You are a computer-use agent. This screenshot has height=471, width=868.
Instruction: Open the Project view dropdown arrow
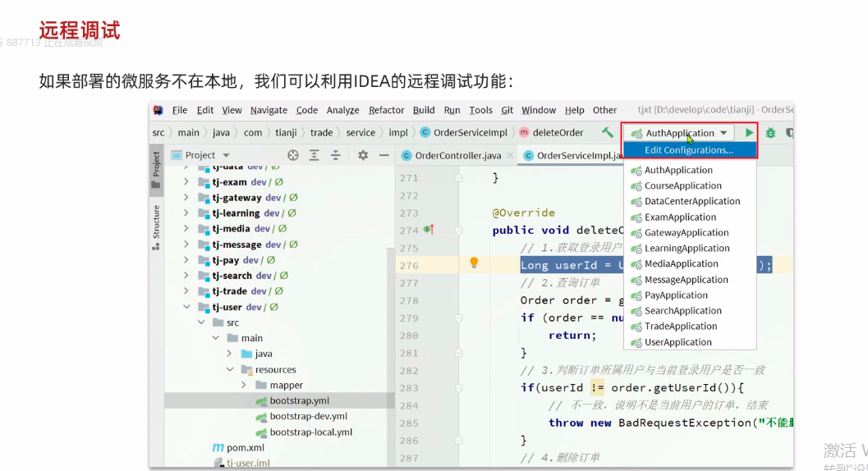coord(226,156)
